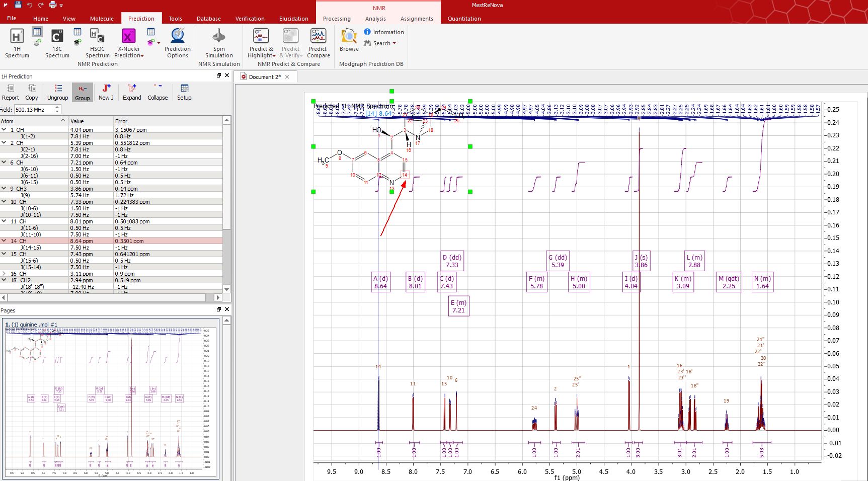Collapse the 6 CH atom row

click(4, 162)
